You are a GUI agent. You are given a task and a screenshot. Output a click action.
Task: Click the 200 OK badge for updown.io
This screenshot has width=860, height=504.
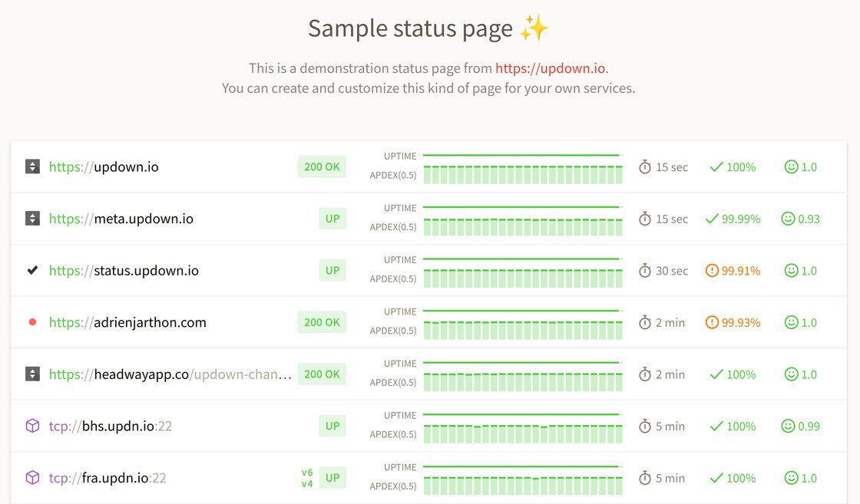click(x=322, y=166)
